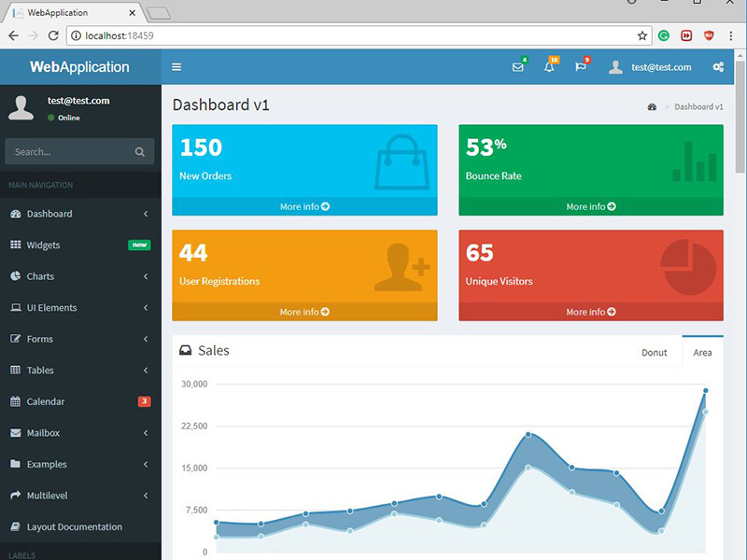Open the envelope messages icon in header
This screenshot has width=747, height=560.
(x=517, y=67)
